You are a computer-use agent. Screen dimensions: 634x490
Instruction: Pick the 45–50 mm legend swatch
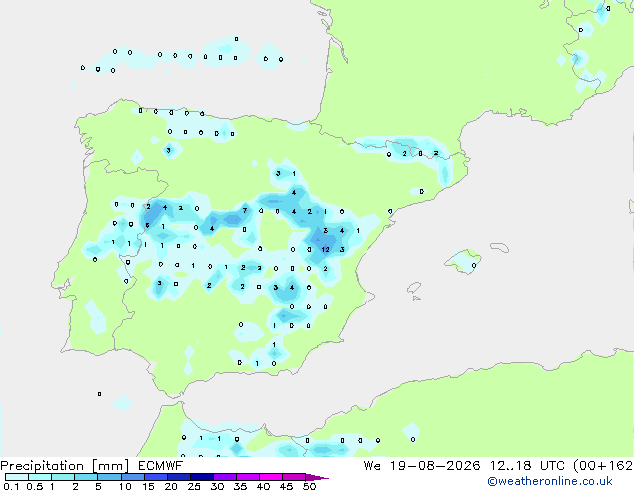[x=294, y=477]
